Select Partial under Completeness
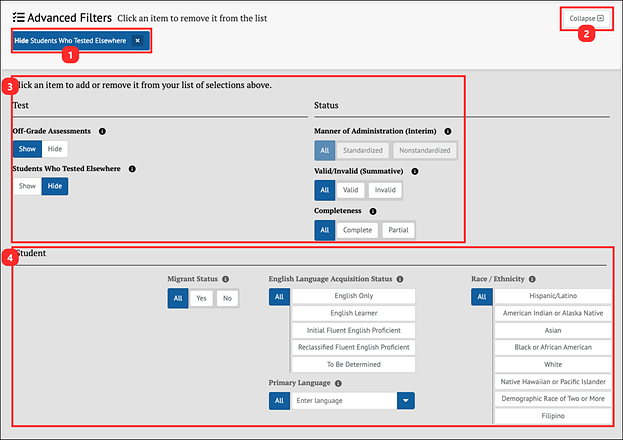This screenshot has width=623, height=440. pos(398,230)
